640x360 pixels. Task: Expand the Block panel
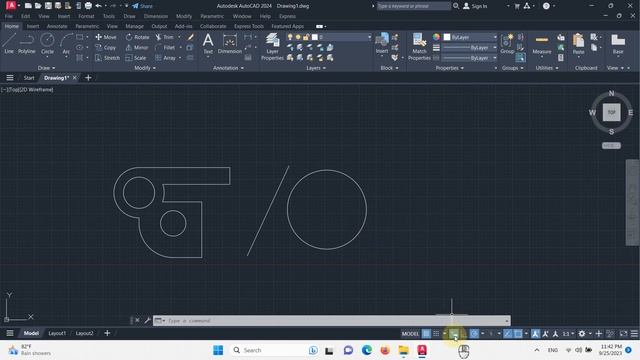[x=389, y=68]
